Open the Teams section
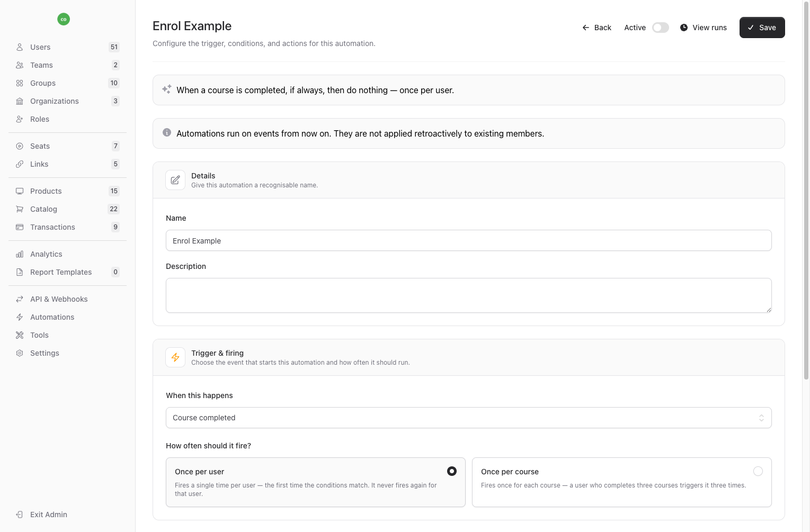This screenshot has height=532, width=810. point(68,65)
